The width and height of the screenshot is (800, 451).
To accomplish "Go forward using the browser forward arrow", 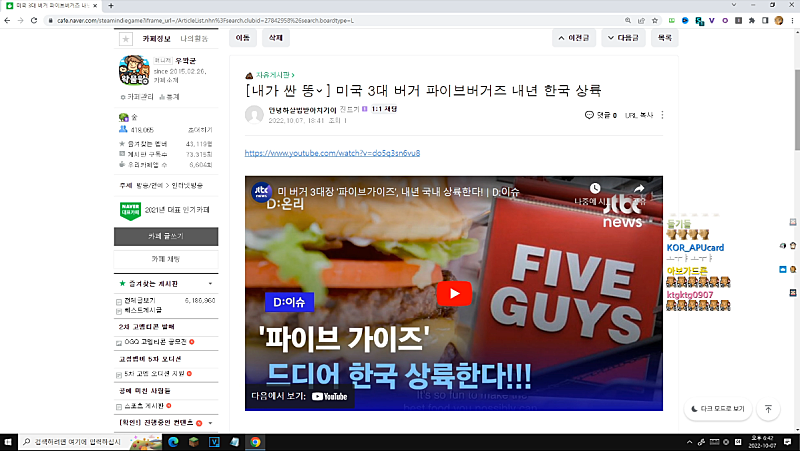I will 20,20.
